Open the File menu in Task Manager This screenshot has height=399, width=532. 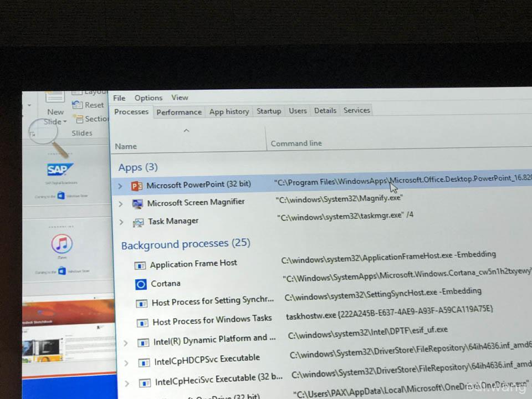tap(119, 98)
